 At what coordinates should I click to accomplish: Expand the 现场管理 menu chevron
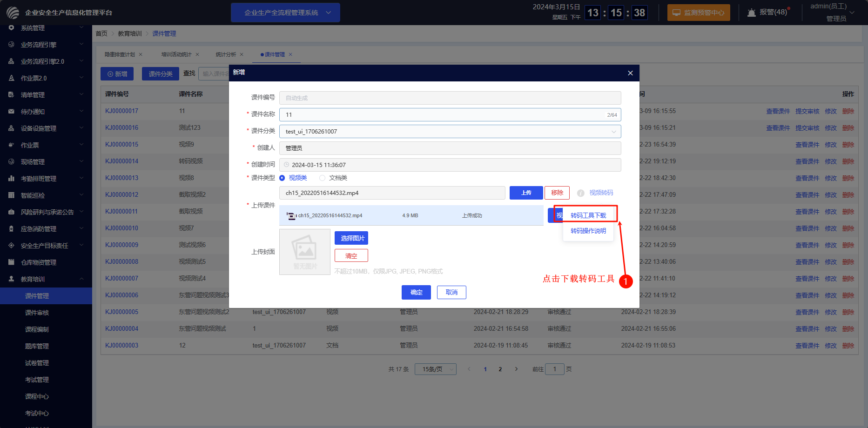tap(81, 162)
